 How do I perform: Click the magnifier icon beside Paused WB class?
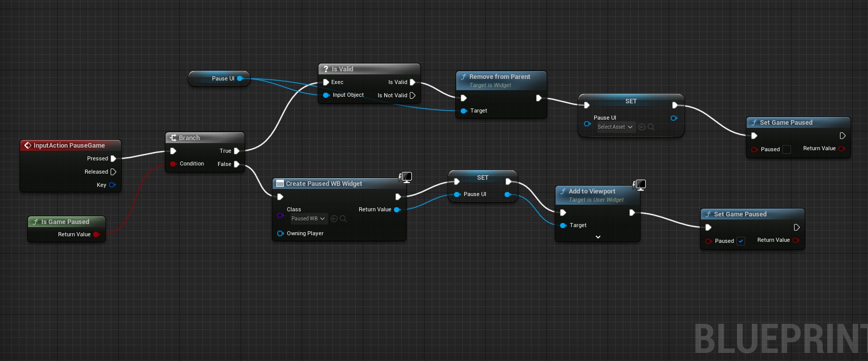pos(343,218)
